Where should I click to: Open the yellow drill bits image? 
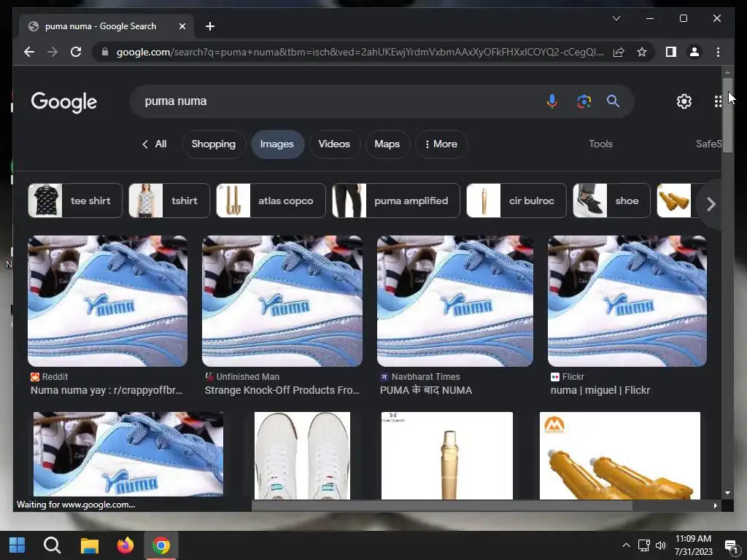click(x=620, y=456)
